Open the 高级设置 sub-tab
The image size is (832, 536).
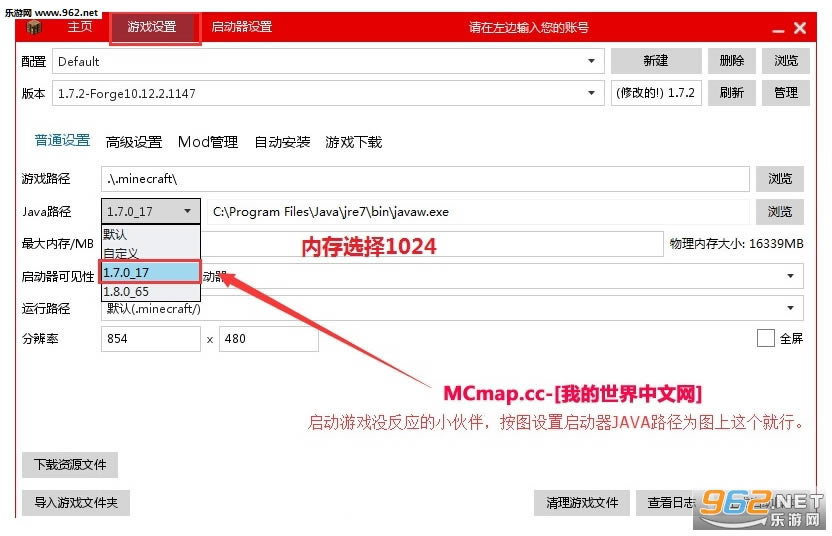pyautogui.click(x=134, y=142)
